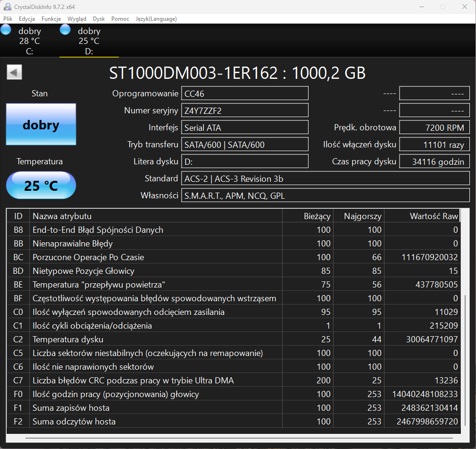The width and height of the screenshot is (476, 449).
Task: Open the Wygląd menu
Action: click(77, 19)
